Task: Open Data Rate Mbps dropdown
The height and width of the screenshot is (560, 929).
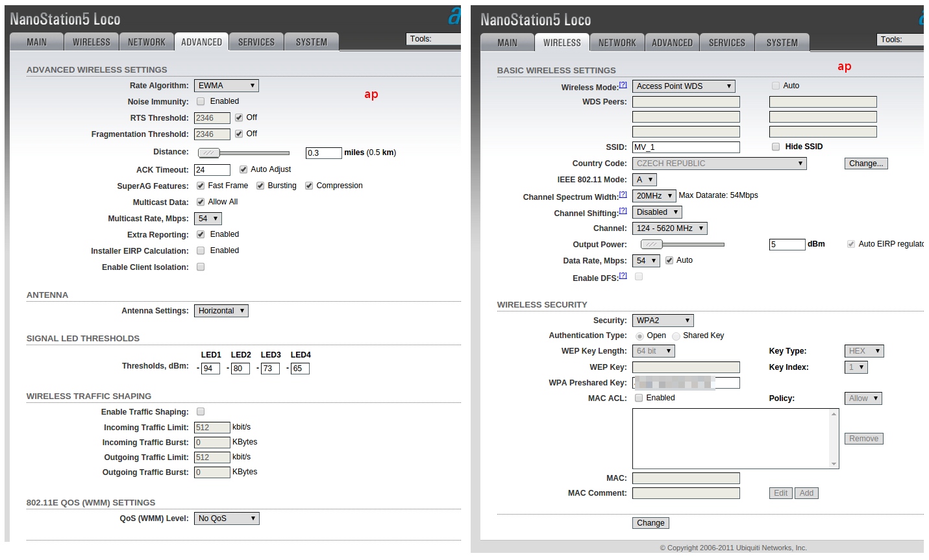Action: pos(646,261)
